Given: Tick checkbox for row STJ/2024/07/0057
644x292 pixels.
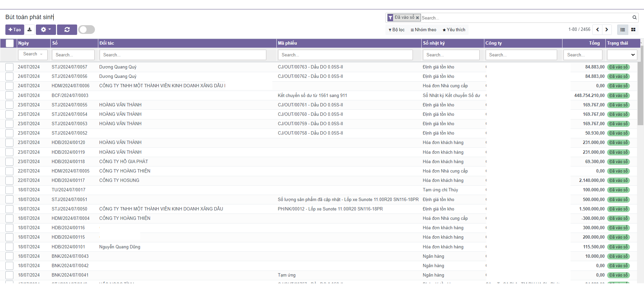Looking at the screenshot, I should coord(9,67).
